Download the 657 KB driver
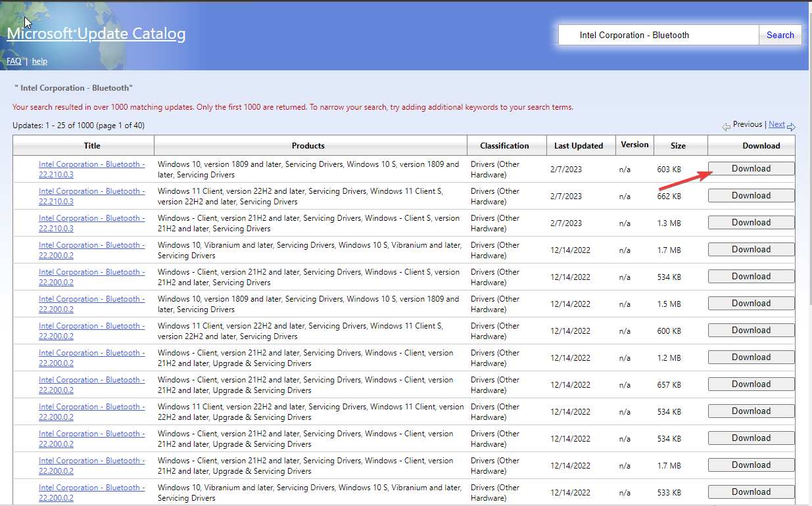This screenshot has height=506, width=812. 752,384
